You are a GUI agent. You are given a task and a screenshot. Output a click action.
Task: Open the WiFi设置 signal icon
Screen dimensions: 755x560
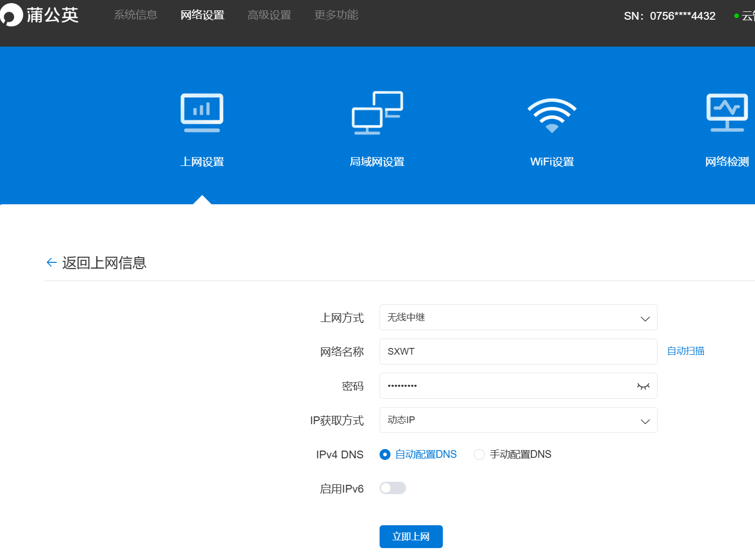(552, 115)
